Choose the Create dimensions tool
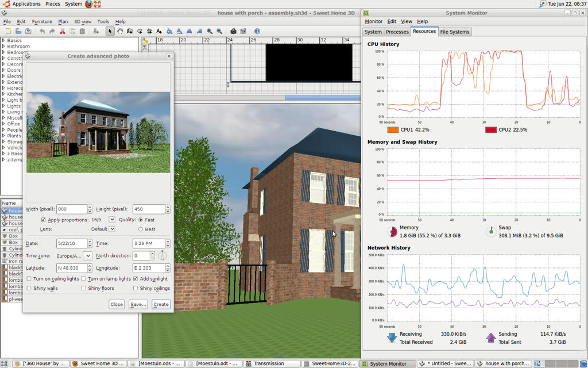588x368 pixels. point(149,31)
